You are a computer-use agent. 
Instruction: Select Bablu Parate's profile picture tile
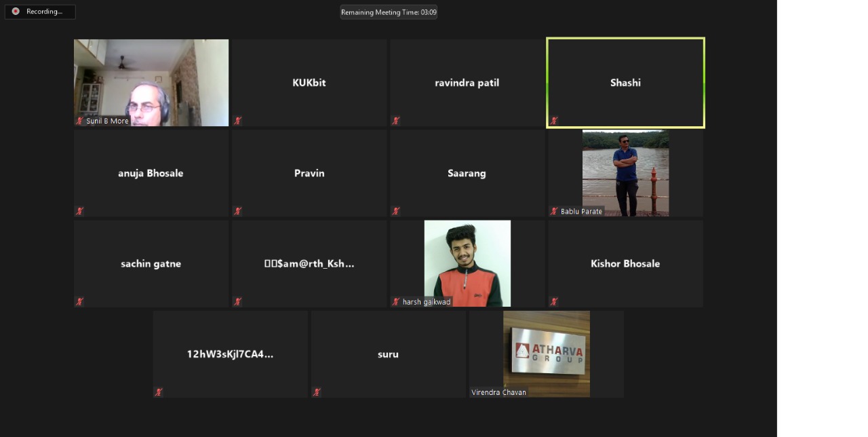click(625, 173)
